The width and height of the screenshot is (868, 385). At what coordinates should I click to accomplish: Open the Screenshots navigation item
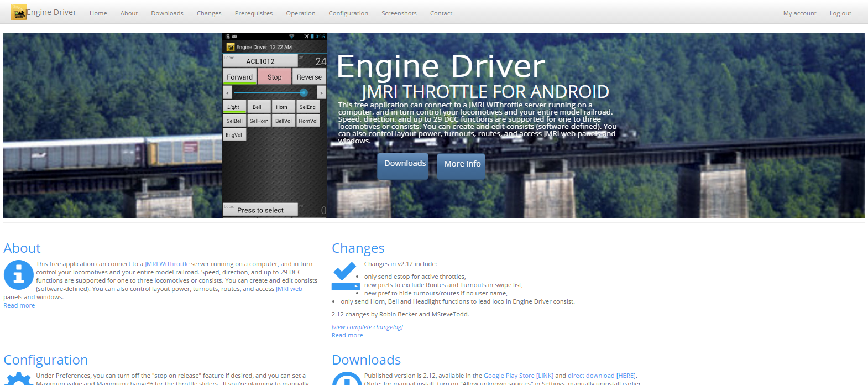[399, 13]
